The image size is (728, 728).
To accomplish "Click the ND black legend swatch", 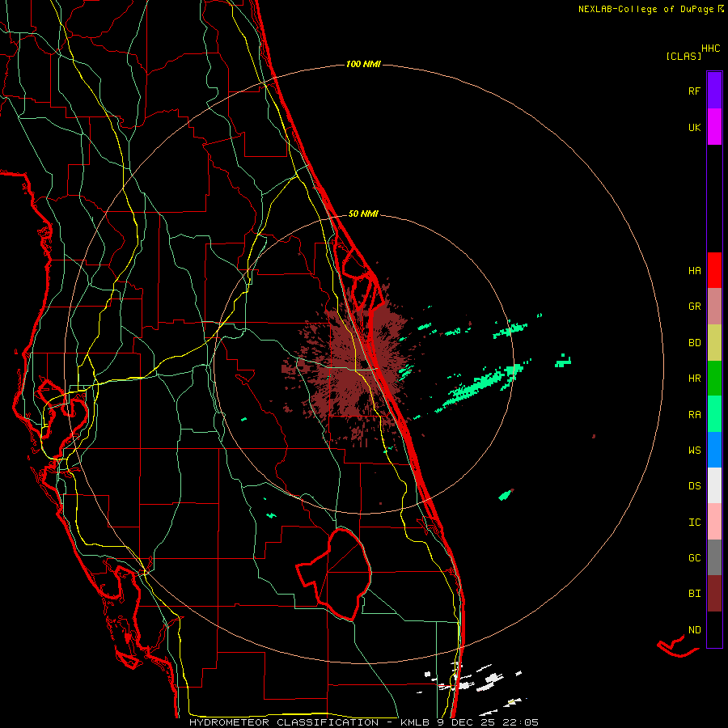I will 714,629.
